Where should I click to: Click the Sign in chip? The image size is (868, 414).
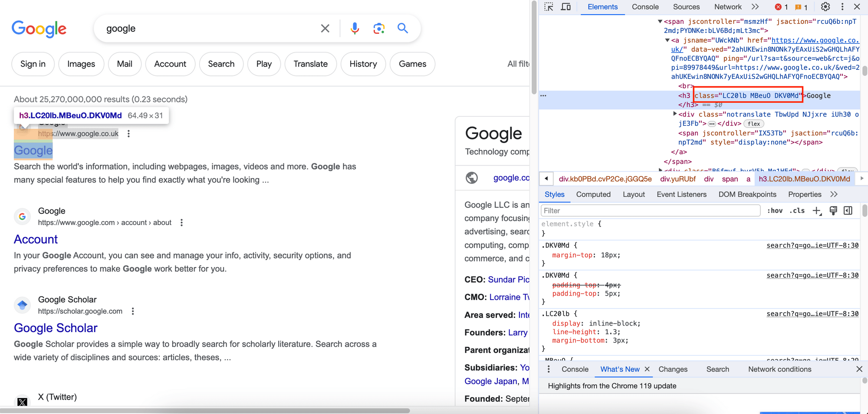(33, 64)
